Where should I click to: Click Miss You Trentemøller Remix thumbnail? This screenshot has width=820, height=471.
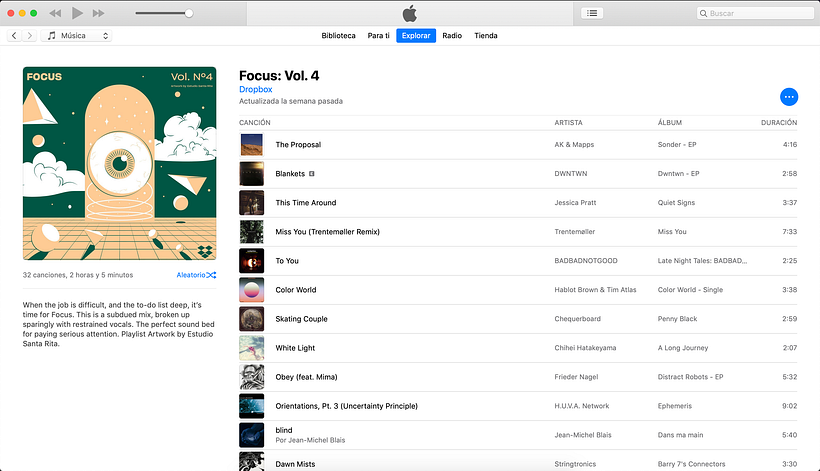(252, 232)
